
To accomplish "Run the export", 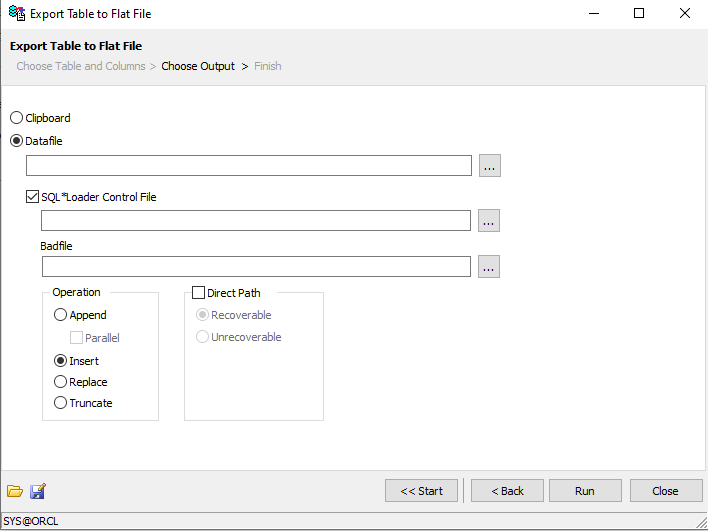I will (585, 491).
